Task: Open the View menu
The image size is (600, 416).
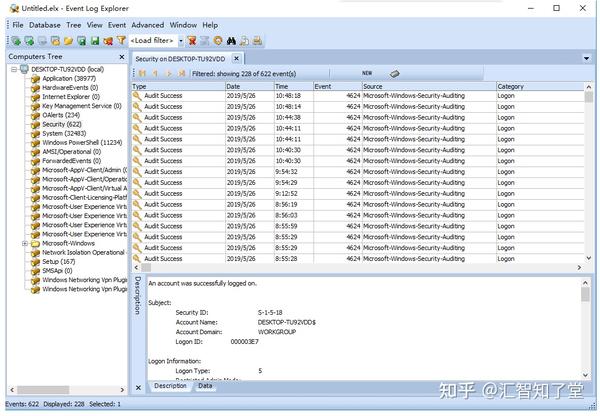Action: click(x=95, y=25)
